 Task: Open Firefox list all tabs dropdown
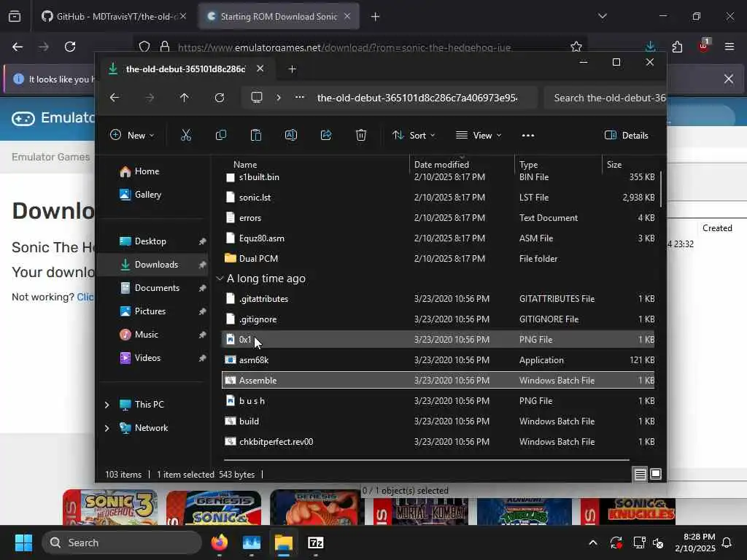coord(603,16)
